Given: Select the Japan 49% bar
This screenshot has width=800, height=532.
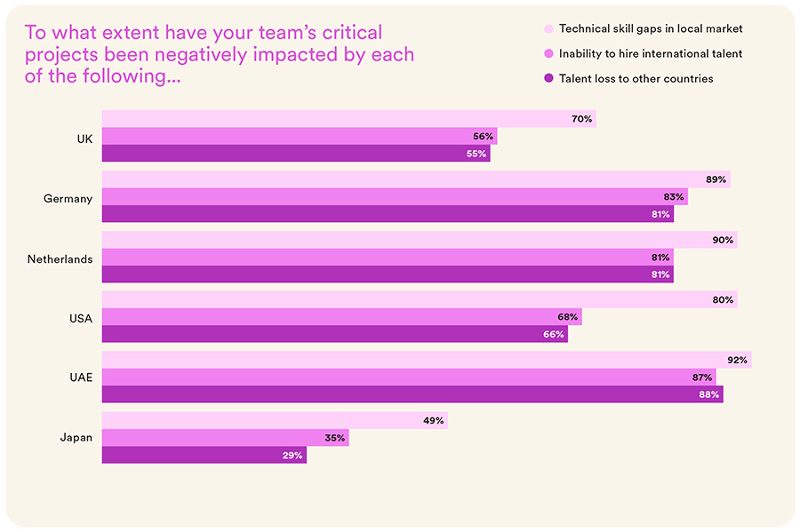Looking at the screenshot, I should coord(274,420).
